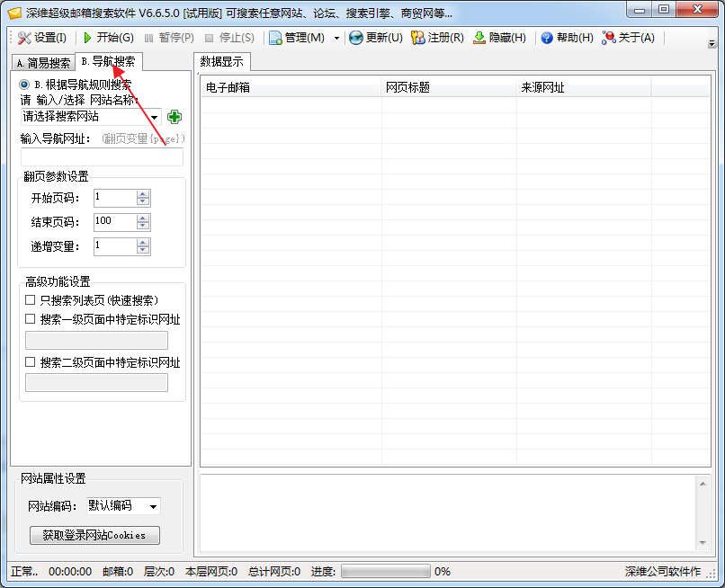
Task: Start searching with 开始(G)
Action: [108, 38]
